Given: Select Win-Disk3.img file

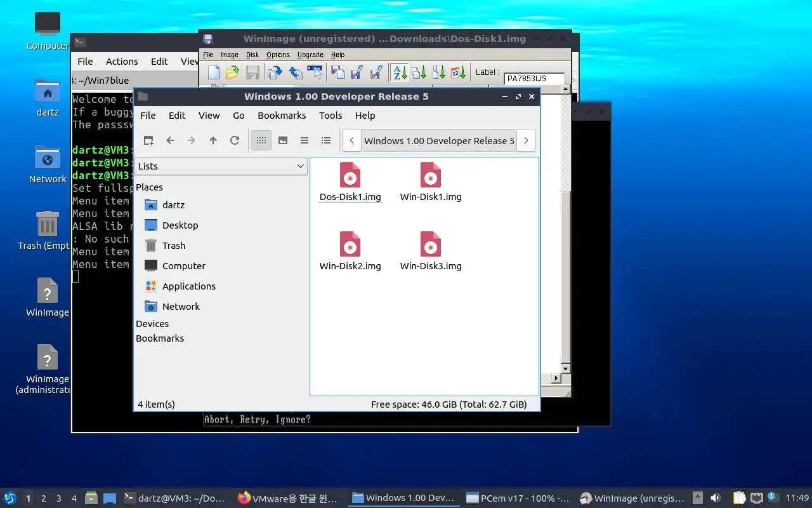Looking at the screenshot, I should click(431, 251).
